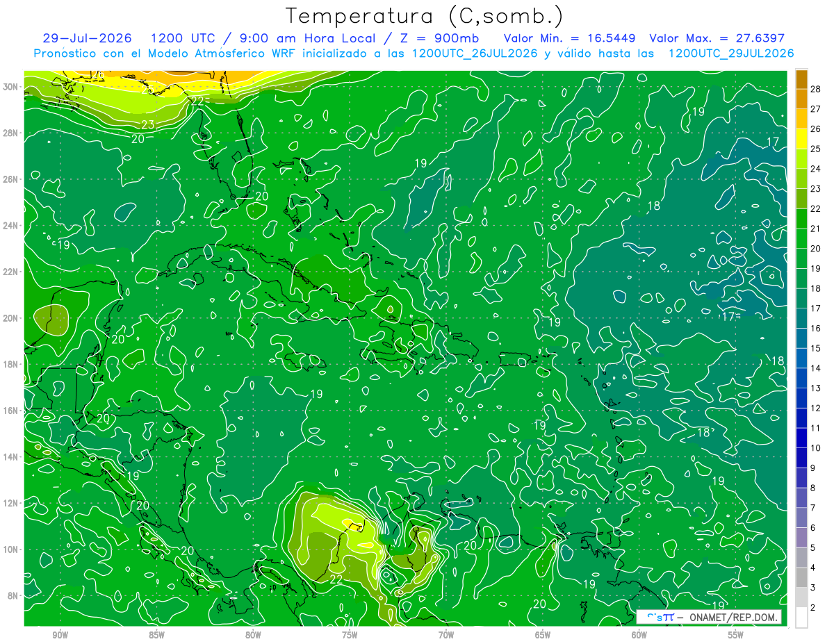The image size is (834, 644).
Task: Select the "Valor Max. = 27.6397" value
Action: 717,38
